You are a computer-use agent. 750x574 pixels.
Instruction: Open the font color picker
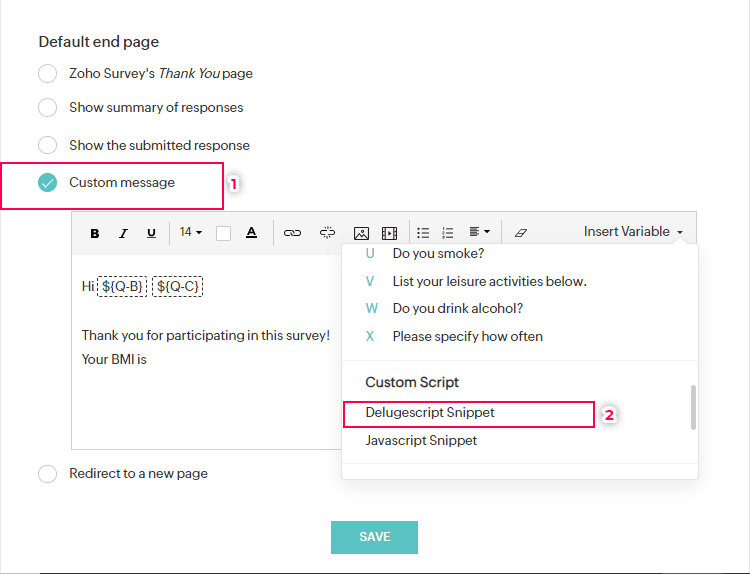251,232
